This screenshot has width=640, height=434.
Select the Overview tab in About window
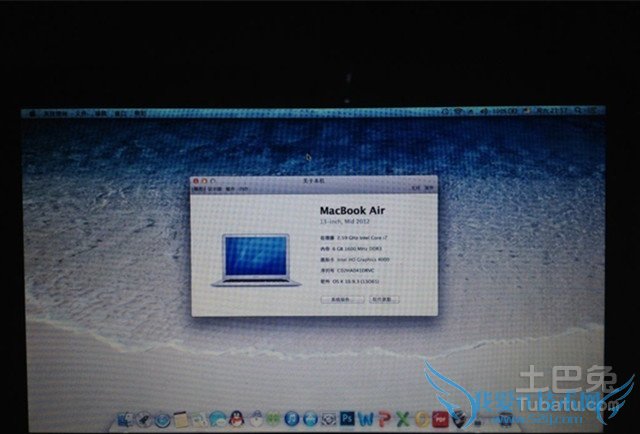pyautogui.click(x=199, y=189)
